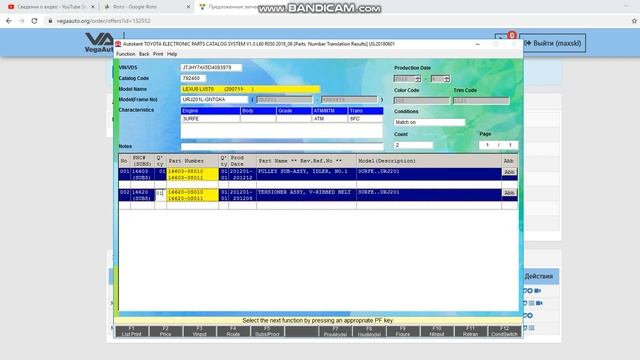This screenshot has height=360, width=640.
Task: Click the Abb button in row 001
Action: pos(509,172)
